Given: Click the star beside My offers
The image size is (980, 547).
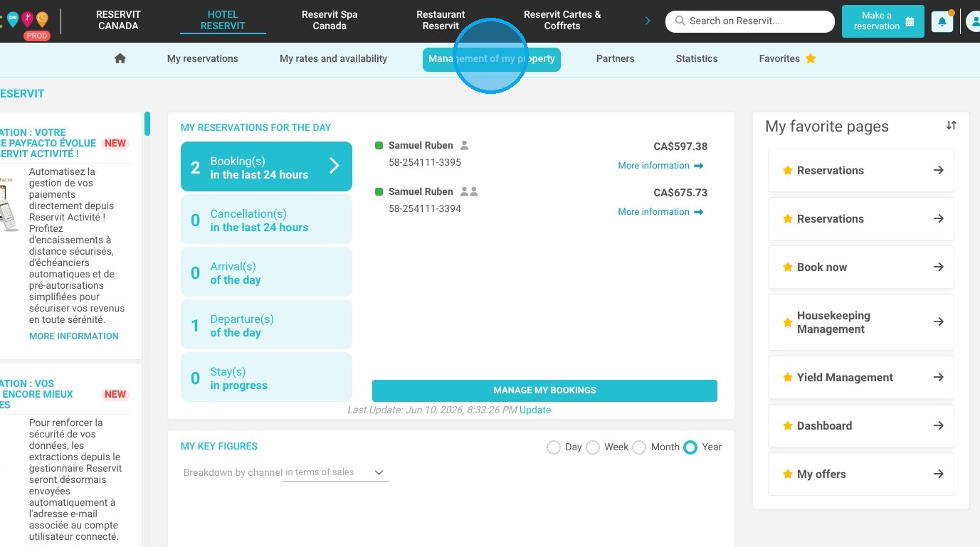Looking at the screenshot, I should pyautogui.click(x=788, y=474).
